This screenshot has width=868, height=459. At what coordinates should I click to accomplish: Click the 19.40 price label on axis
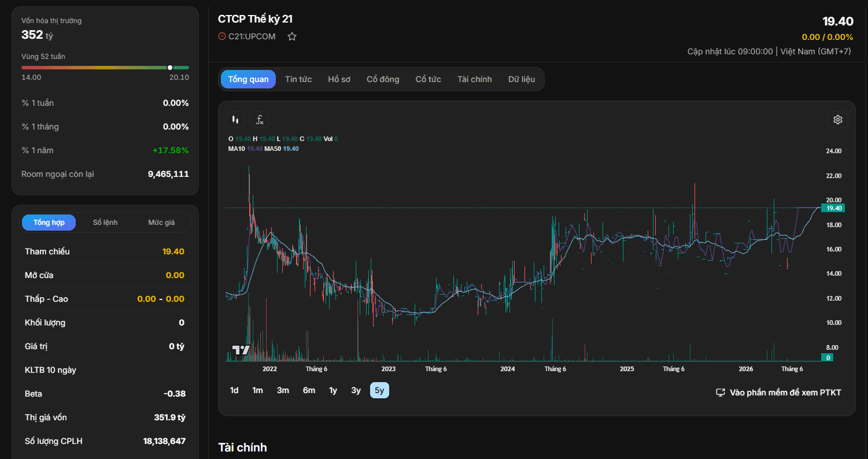(833, 208)
